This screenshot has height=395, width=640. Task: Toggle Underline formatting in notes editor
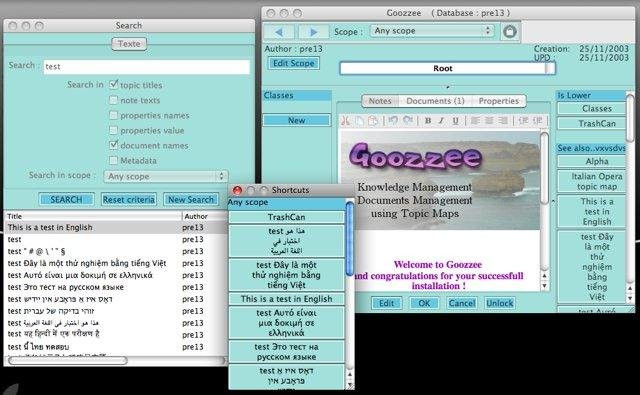click(456, 120)
